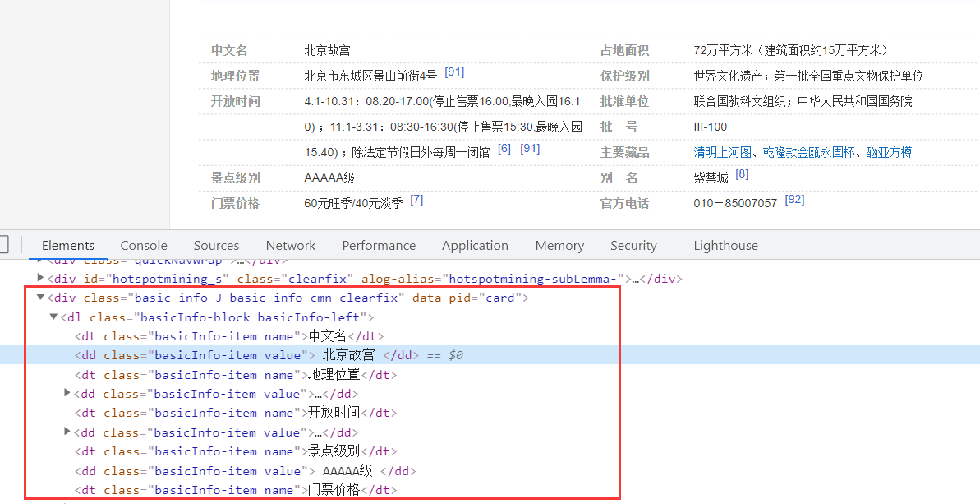This screenshot has height=504, width=980.
Task: Select the dt element containing 中文名
Action: click(229, 336)
